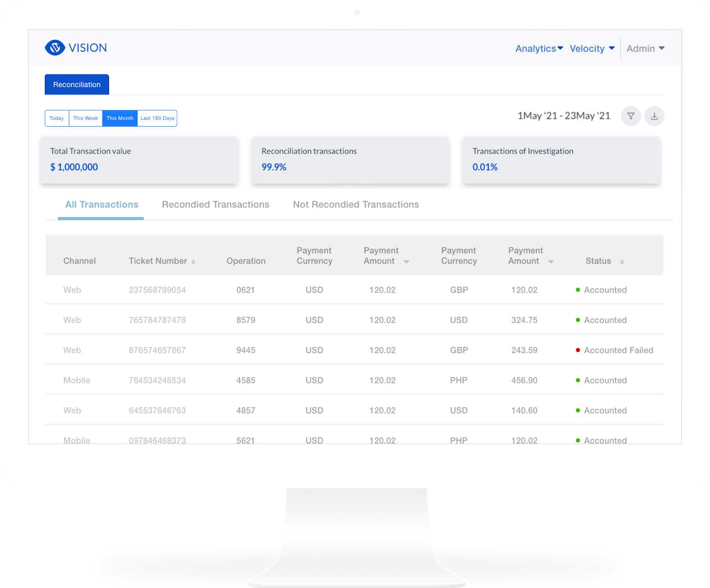Click second Payment Amount sort arrow
The width and height of the screenshot is (710, 588).
(551, 262)
